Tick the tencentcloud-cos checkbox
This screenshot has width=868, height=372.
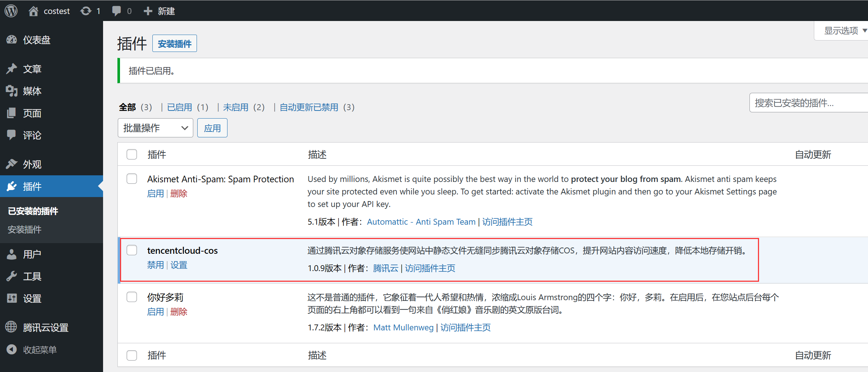pos(132,250)
